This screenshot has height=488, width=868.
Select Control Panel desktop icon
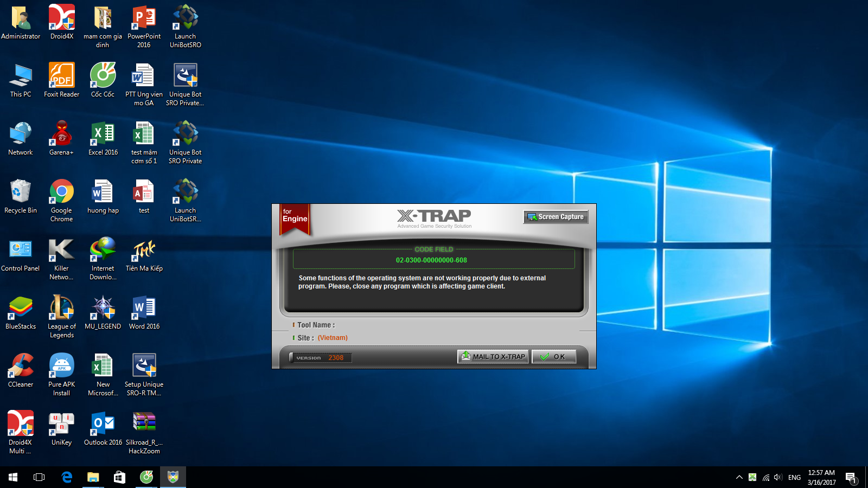click(21, 255)
